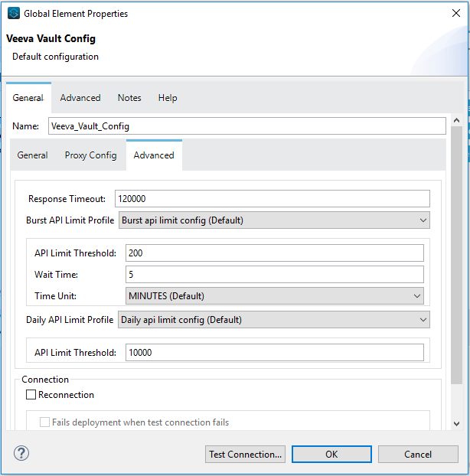Click the help question mark icon
This screenshot has height=476, width=470.
tap(21, 453)
